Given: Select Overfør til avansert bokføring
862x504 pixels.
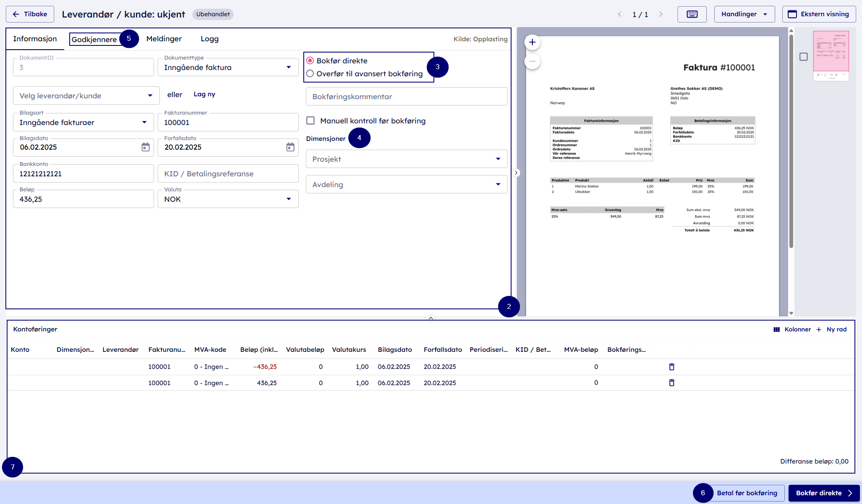Looking at the screenshot, I should [310, 74].
